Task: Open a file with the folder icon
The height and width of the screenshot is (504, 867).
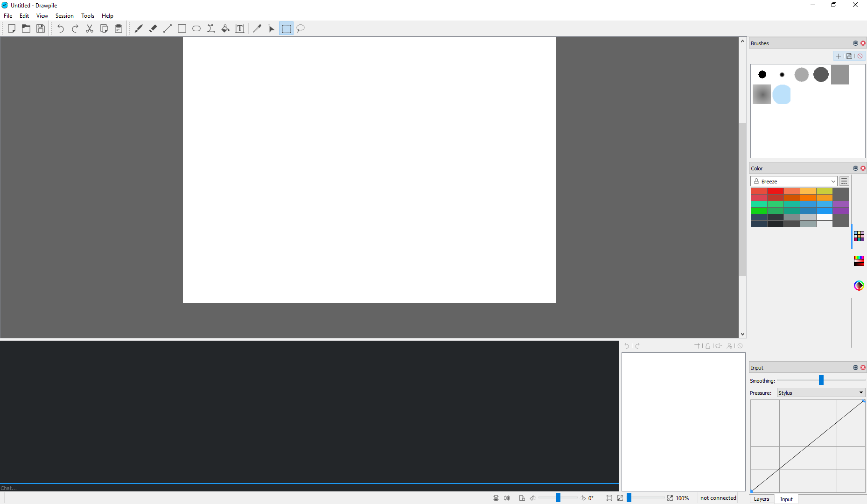Action: [x=26, y=28]
